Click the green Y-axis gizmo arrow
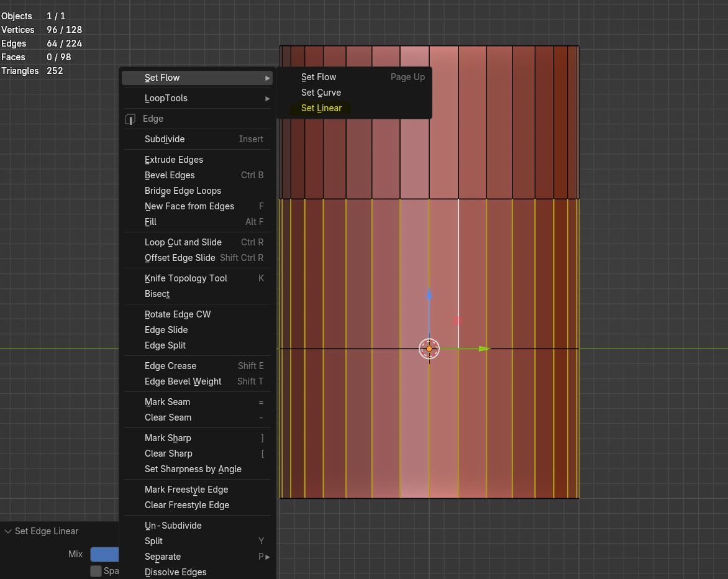The image size is (728, 579). point(484,349)
